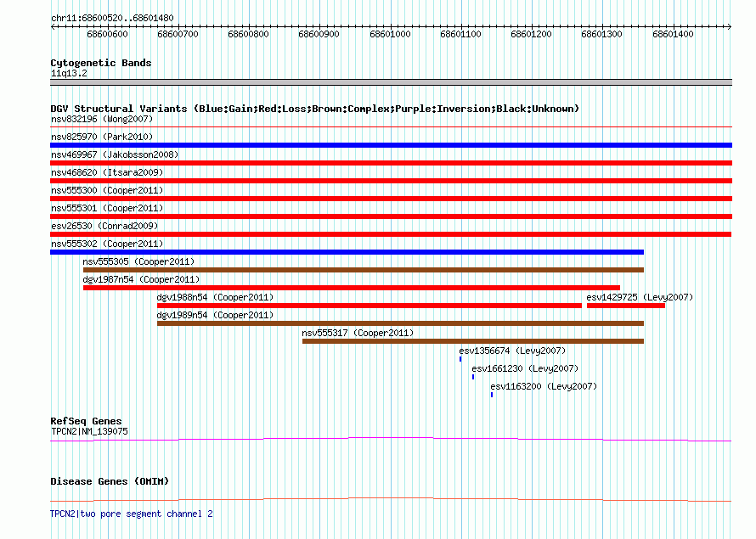Screen dimensions: 756x539
Task: Open the nsv555300 (Cooper2011) variant label
Action: pos(107,190)
